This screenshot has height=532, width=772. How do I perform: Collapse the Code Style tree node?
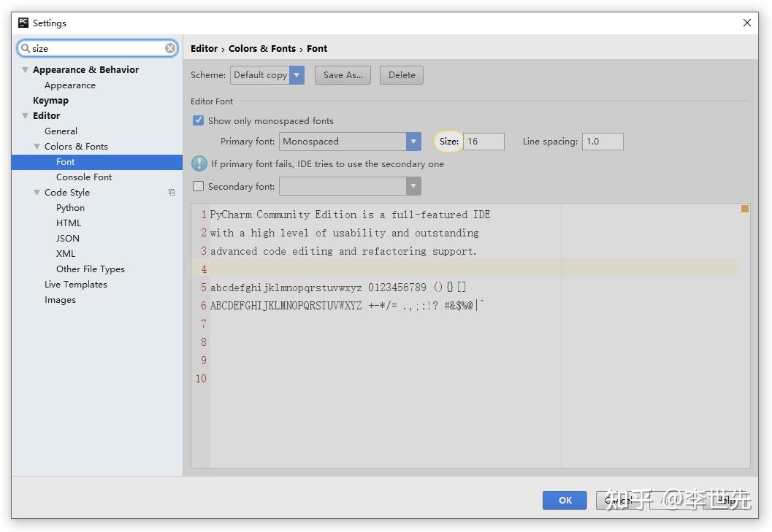37,193
